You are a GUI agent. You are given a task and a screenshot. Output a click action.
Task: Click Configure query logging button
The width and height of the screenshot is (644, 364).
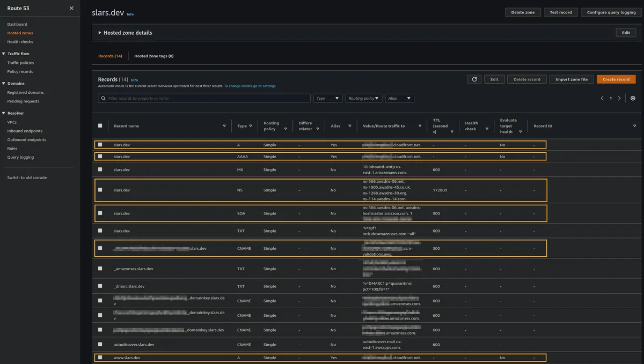[x=611, y=12]
